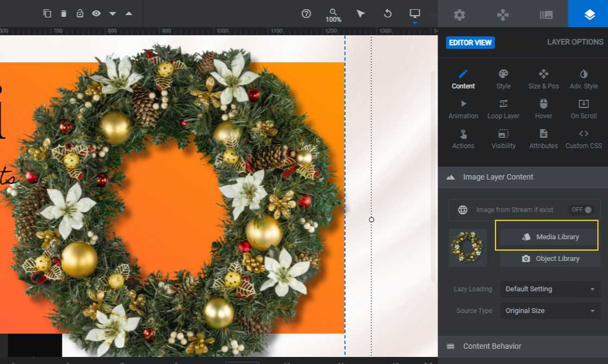The width and height of the screenshot is (608, 364).
Task: Click the trash delete layer icon
Action: [x=64, y=14]
